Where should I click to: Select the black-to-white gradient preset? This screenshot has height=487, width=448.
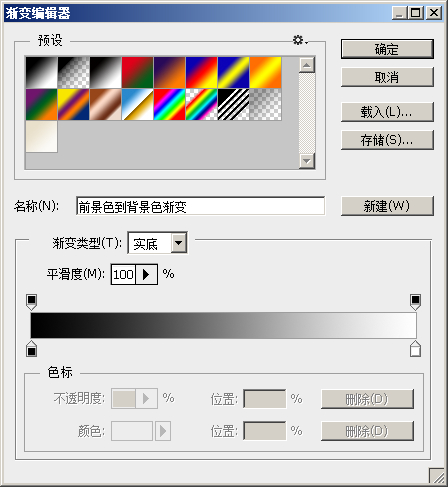click(x=106, y=73)
